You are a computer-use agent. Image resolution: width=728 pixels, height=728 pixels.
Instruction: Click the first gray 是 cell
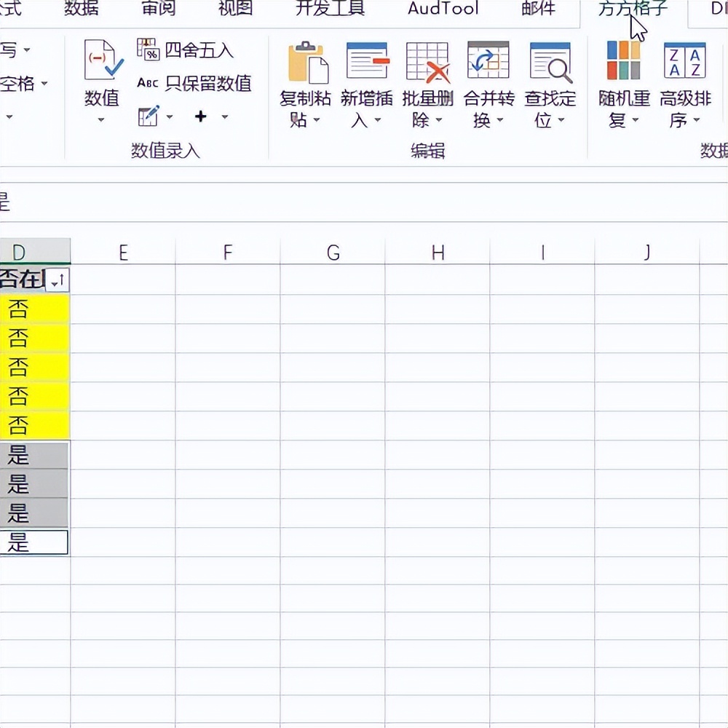tap(34, 455)
